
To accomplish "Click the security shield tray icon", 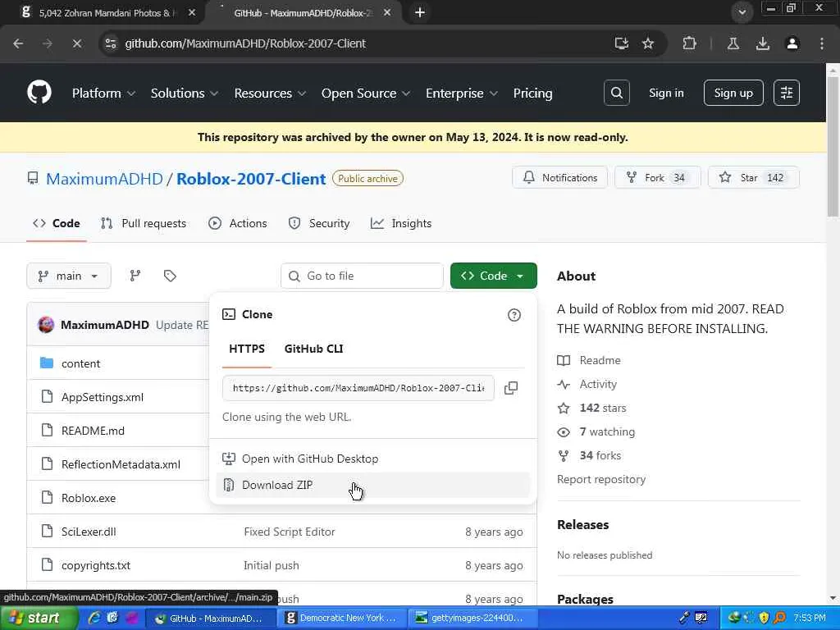I will (x=764, y=618).
